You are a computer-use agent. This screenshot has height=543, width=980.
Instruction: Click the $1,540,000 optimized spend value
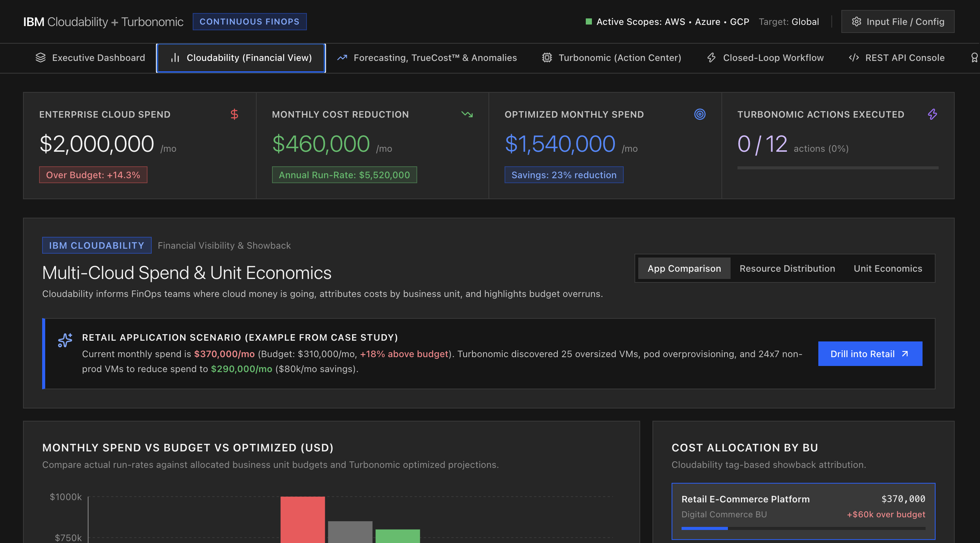[x=560, y=144]
